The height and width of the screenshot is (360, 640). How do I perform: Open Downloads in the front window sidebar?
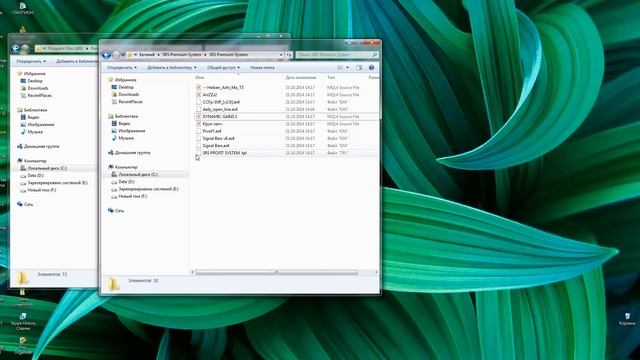(x=129, y=94)
